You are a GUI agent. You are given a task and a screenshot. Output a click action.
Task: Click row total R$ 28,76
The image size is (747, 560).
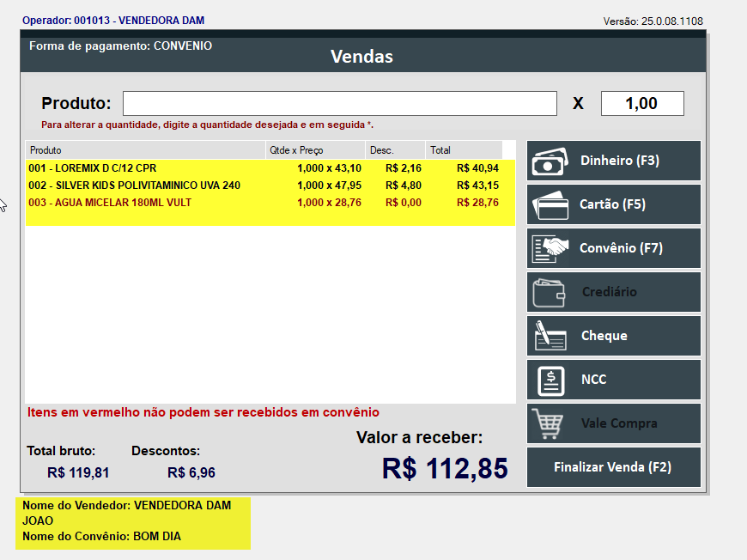[478, 203]
